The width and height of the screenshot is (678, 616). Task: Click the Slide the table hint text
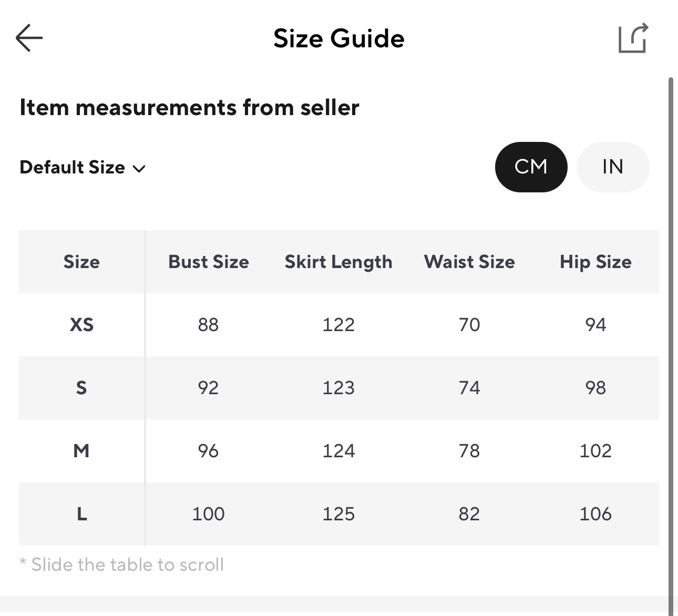tap(122, 565)
